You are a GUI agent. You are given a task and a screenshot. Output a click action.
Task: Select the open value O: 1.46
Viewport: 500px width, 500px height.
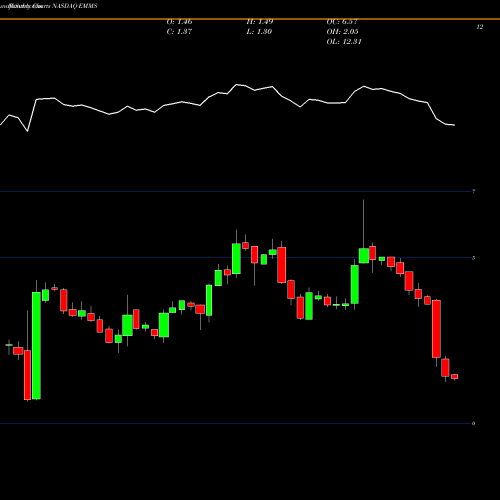179,22
